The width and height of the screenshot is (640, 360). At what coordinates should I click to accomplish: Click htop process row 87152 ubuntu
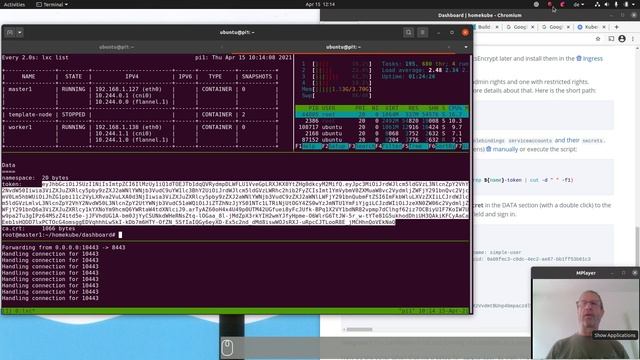pos(382,140)
